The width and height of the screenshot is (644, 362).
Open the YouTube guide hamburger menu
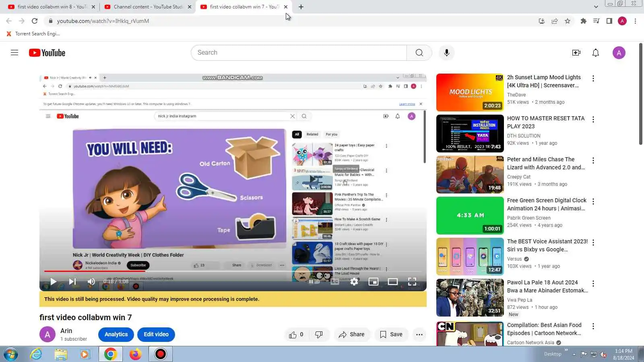pyautogui.click(x=14, y=53)
